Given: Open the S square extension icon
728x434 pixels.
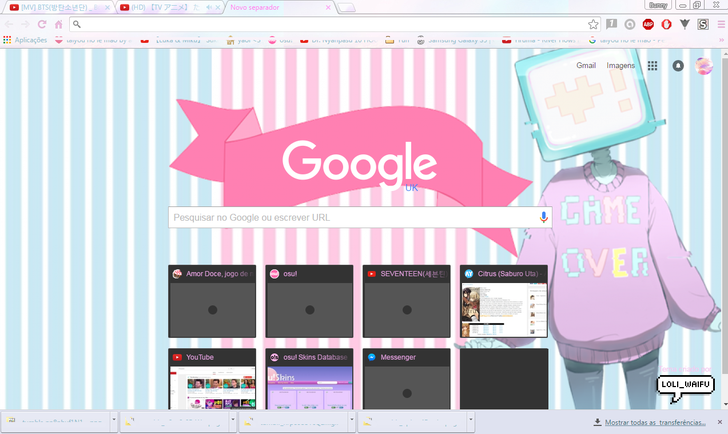Looking at the screenshot, I should (703, 24).
